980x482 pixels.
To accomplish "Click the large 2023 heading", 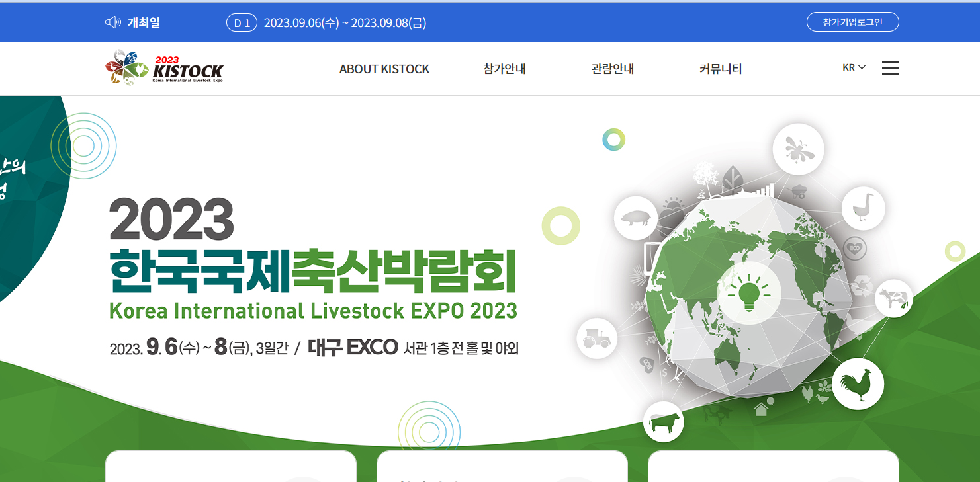I will point(171,220).
